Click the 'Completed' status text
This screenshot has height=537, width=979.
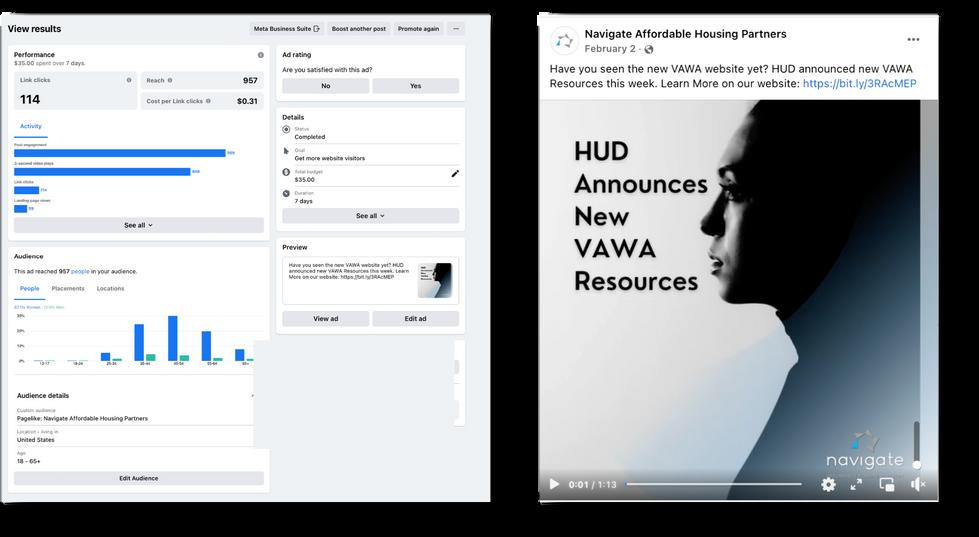[x=310, y=137]
